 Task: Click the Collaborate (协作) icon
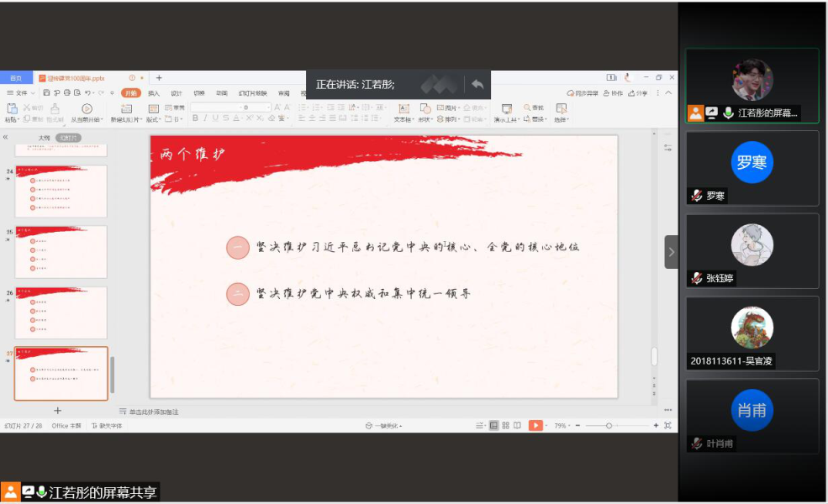(606, 93)
